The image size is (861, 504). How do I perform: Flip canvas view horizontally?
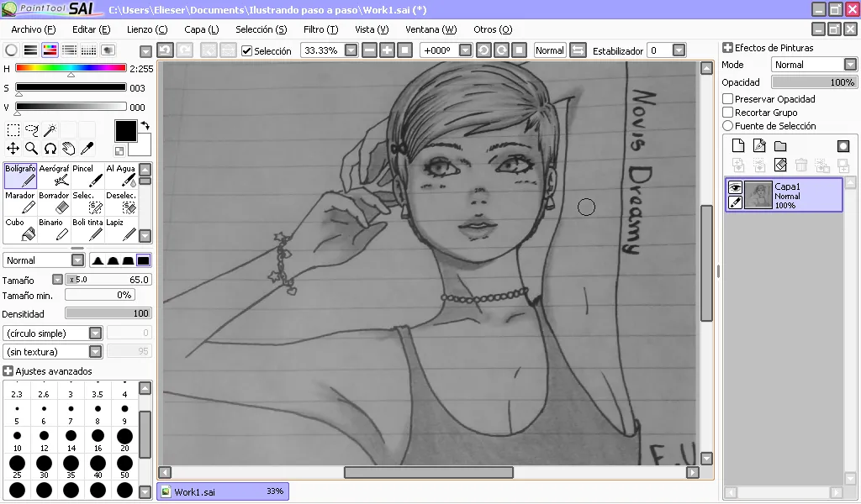(x=578, y=50)
